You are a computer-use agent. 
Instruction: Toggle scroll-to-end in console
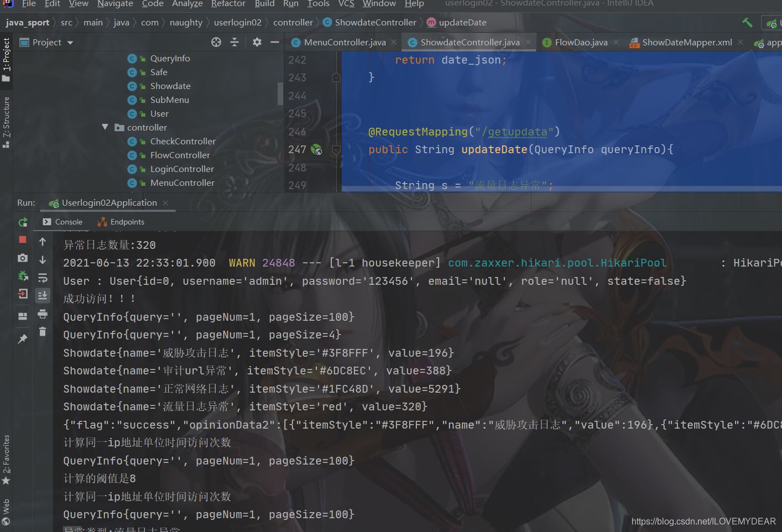click(43, 295)
